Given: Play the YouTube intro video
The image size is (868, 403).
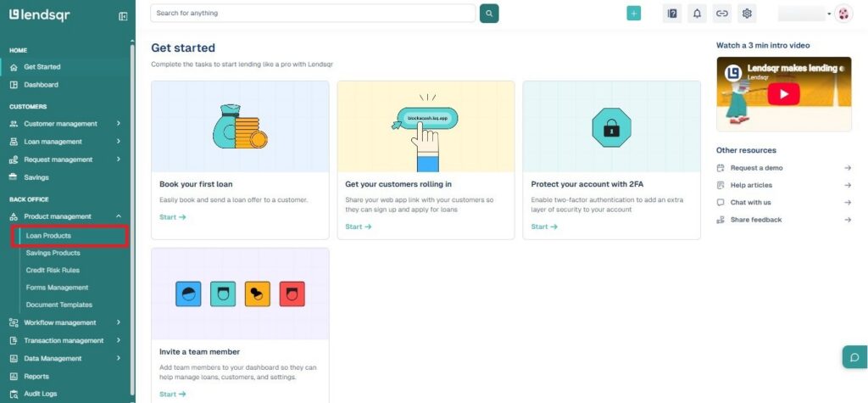Looking at the screenshot, I should pos(783,93).
